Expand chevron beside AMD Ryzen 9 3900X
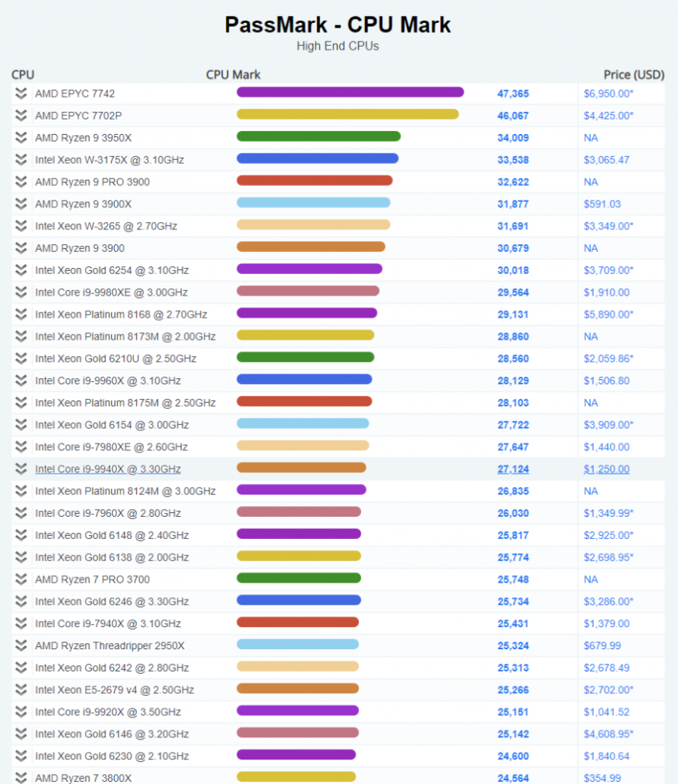This screenshot has width=678, height=784. pyautogui.click(x=21, y=204)
